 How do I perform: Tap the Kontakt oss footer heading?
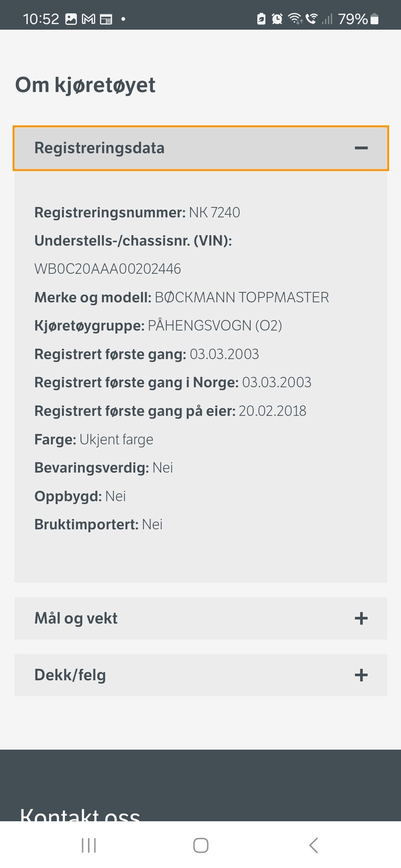(80, 815)
